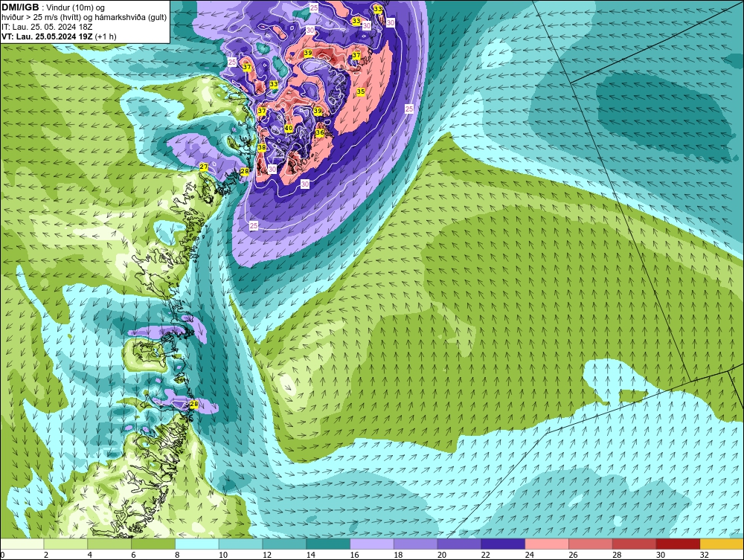The image size is (744, 560).
Task: Select the orange legend swatch above 32 m/s
Action: pyautogui.click(x=722, y=544)
